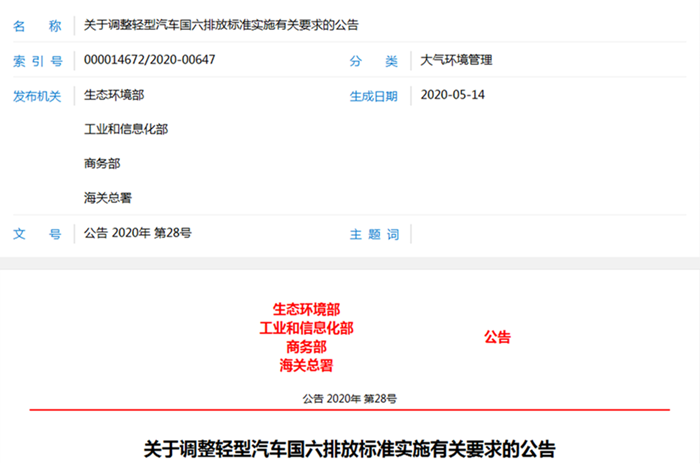Click the 发布机关 label
Viewport: 700px width, 464px height.
36,96
